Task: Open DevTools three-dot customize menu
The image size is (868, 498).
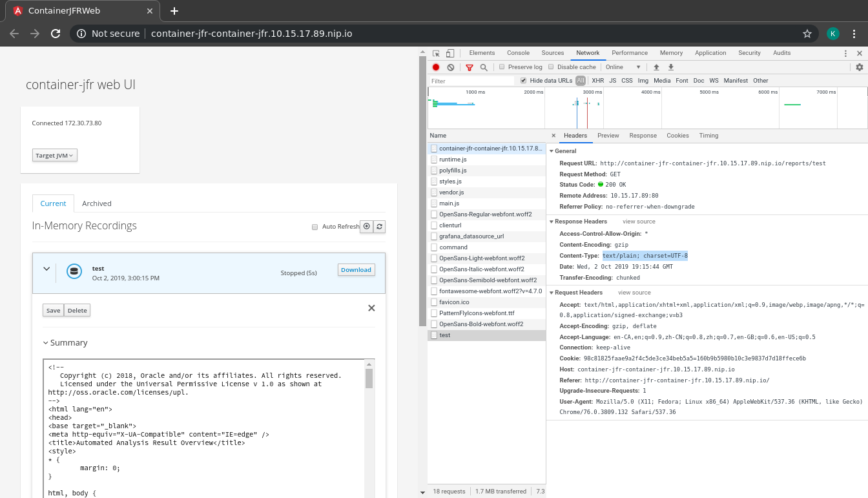Action: [x=846, y=54]
